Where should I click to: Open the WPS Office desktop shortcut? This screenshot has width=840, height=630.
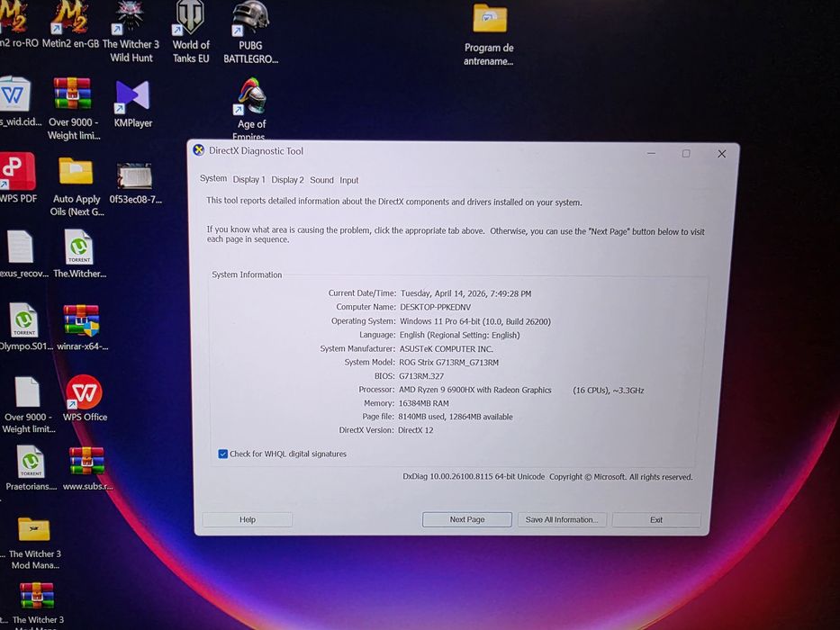(x=85, y=399)
